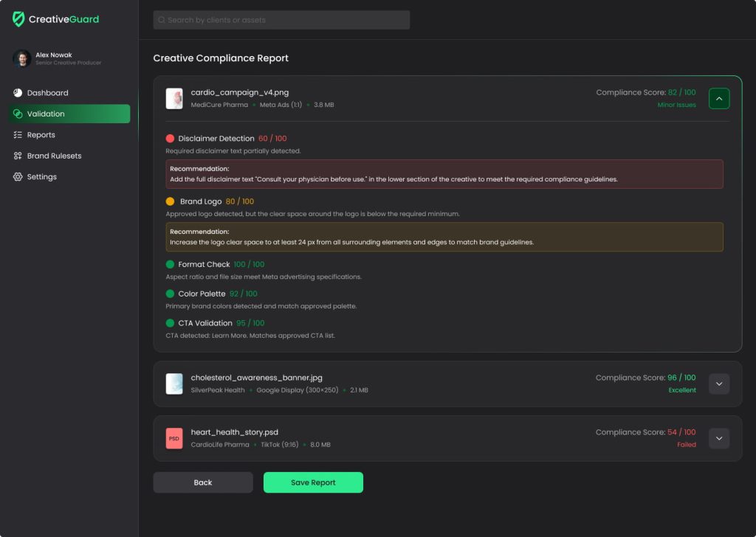This screenshot has height=537, width=756.
Task: Click the Brand Rulesets icon
Action: pyautogui.click(x=18, y=156)
